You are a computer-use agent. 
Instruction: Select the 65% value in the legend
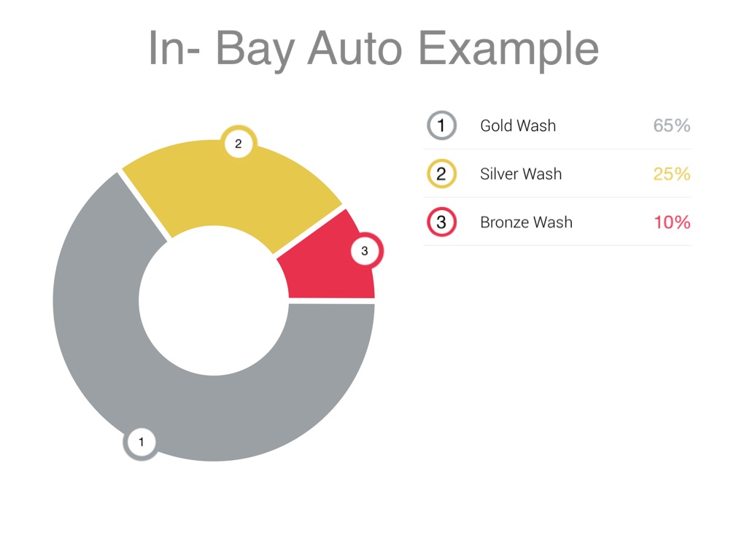672,125
